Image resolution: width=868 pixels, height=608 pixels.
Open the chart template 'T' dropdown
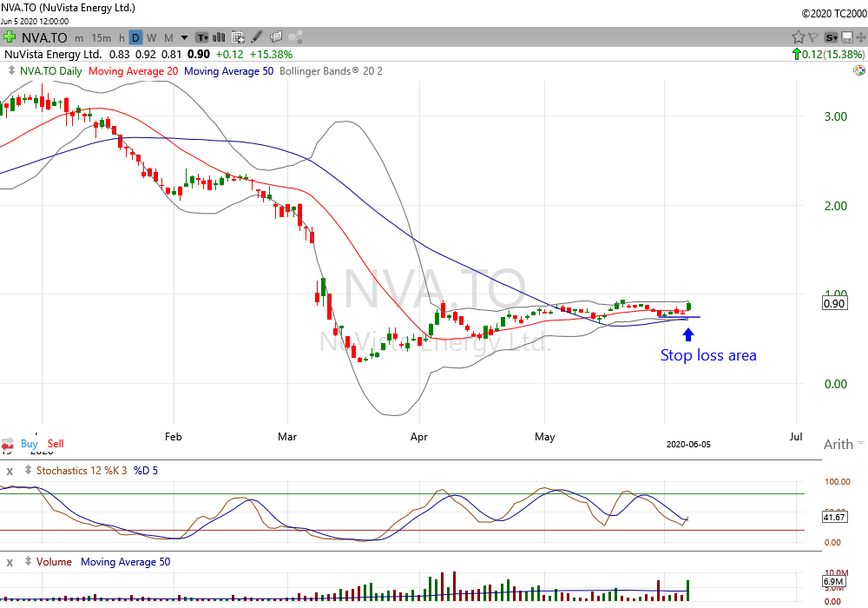coord(202,37)
